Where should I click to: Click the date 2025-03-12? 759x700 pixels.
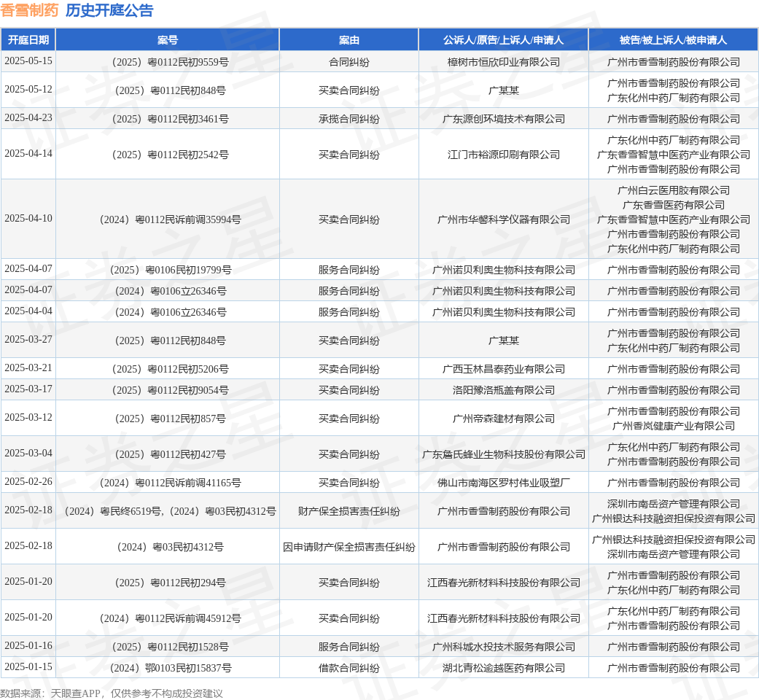pos(28,418)
